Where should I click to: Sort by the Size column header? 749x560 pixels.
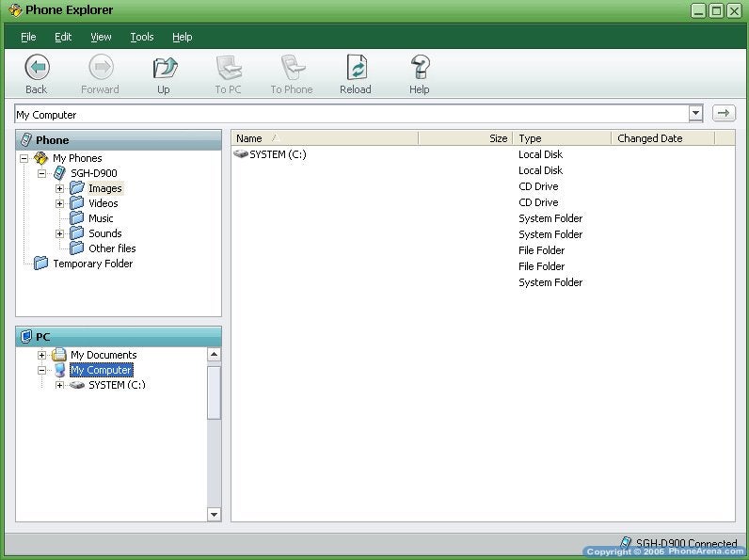coord(465,138)
